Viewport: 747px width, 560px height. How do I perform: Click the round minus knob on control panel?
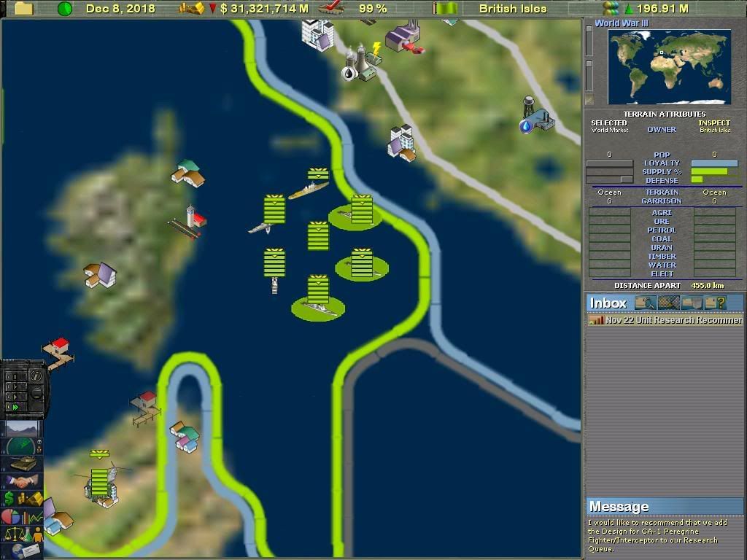[x=36, y=393]
